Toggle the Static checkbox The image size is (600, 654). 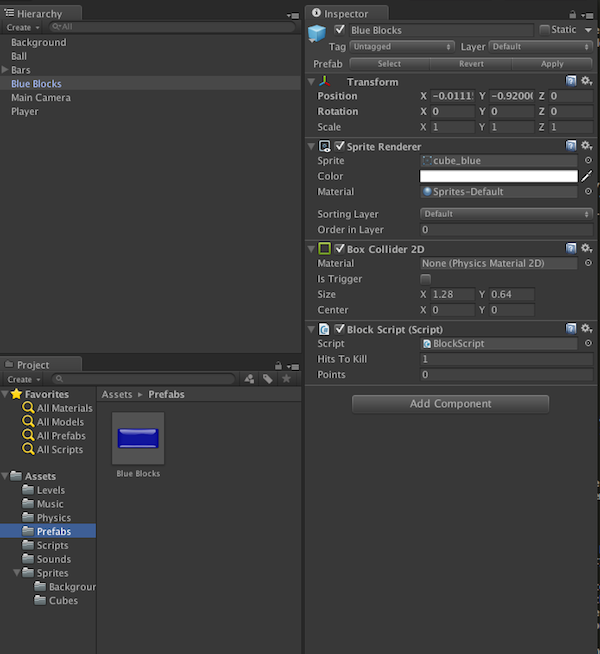tap(544, 30)
